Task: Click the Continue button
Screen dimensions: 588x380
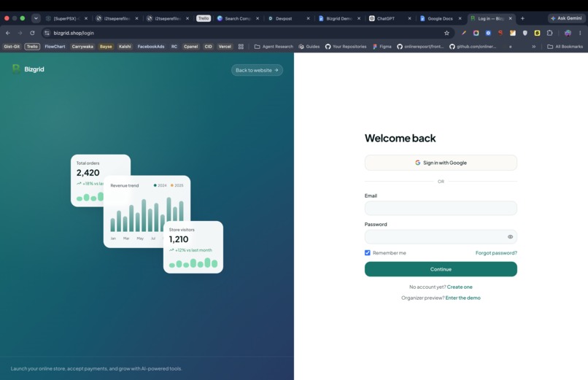Action: 441,269
